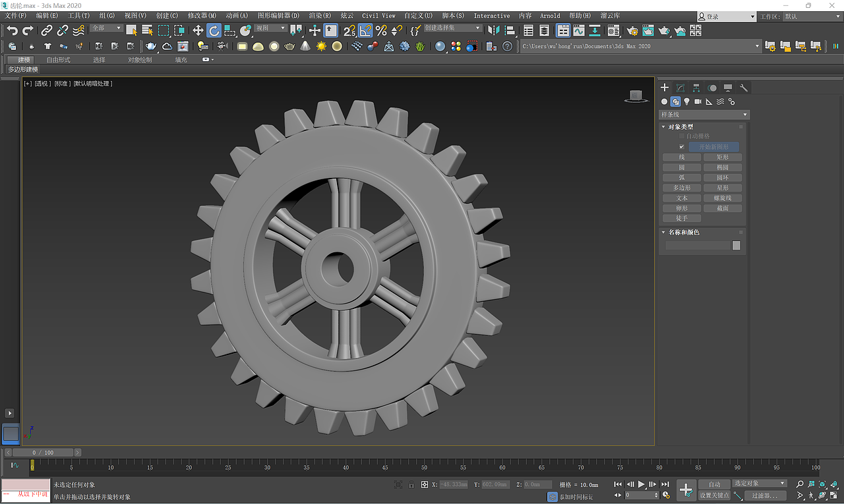This screenshot has height=504, width=844.
Task: Play the animation
Action: [x=642, y=484]
